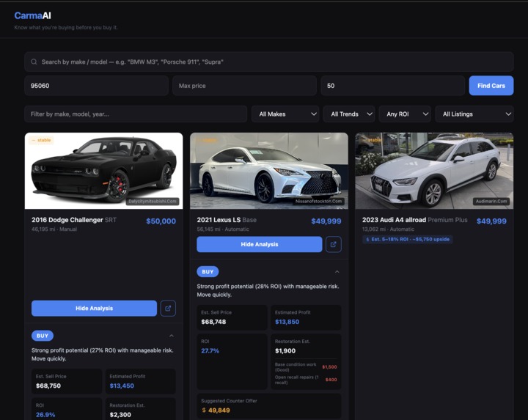
Task: Open the Dodge Challenger car photo
Action: point(103,171)
